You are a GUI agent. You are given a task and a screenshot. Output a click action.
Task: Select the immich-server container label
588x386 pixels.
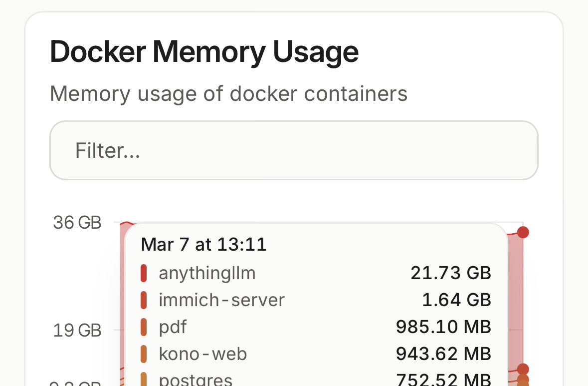222,300
